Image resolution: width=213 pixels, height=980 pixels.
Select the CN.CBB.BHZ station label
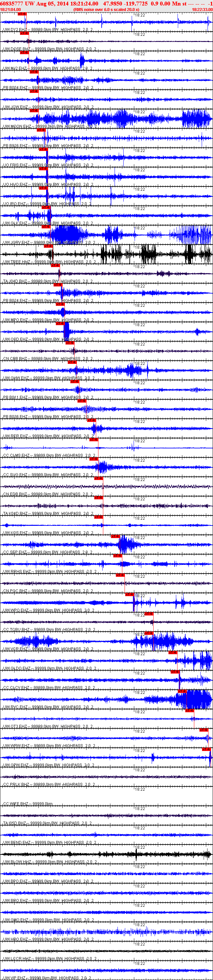click(15, 359)
